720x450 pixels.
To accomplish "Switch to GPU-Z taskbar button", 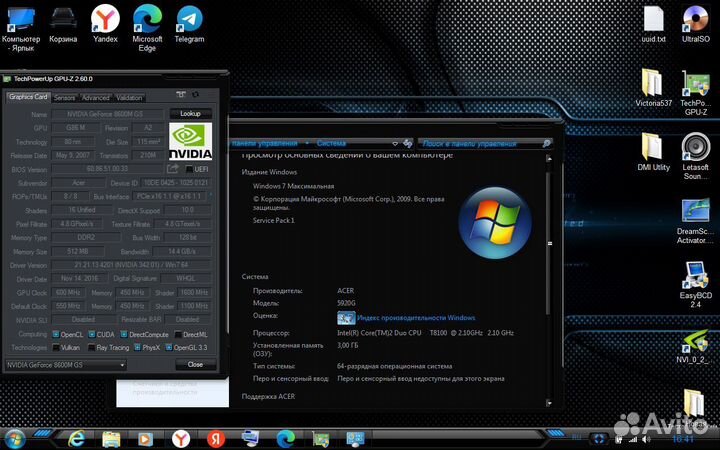I will (x=321, y=439).
